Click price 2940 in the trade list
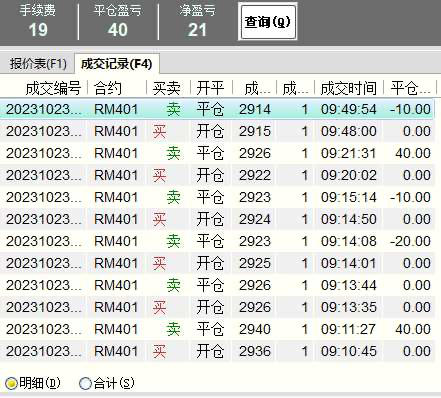 (x=255, y=329)
